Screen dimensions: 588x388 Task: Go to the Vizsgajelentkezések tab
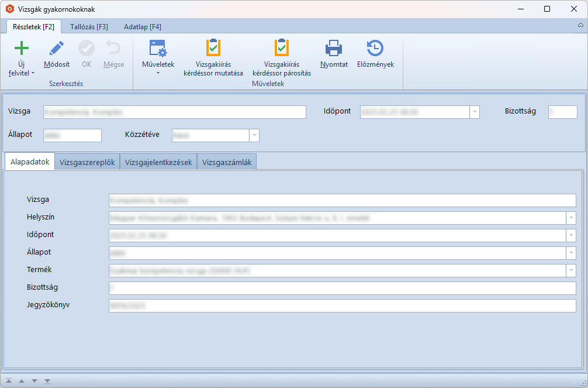pyautogui.click(x=158, y=163)
